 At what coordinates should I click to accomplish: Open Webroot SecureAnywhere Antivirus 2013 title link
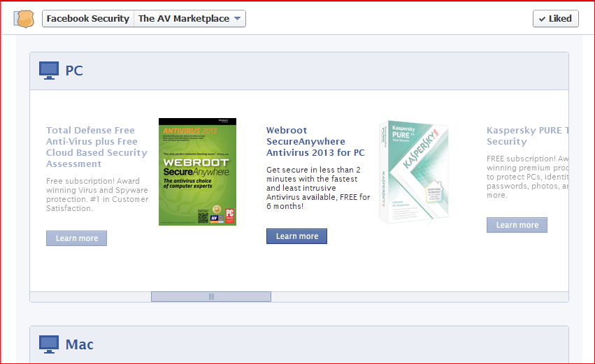[x=315, y=141]
